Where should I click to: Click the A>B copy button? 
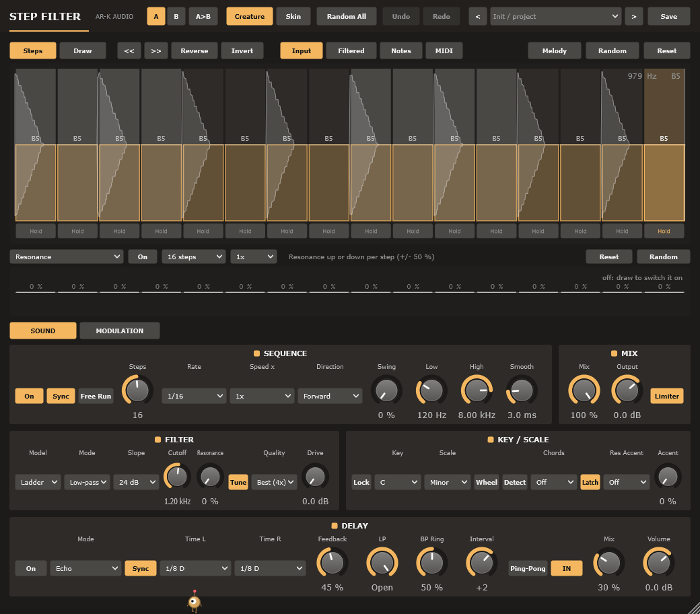203,17
